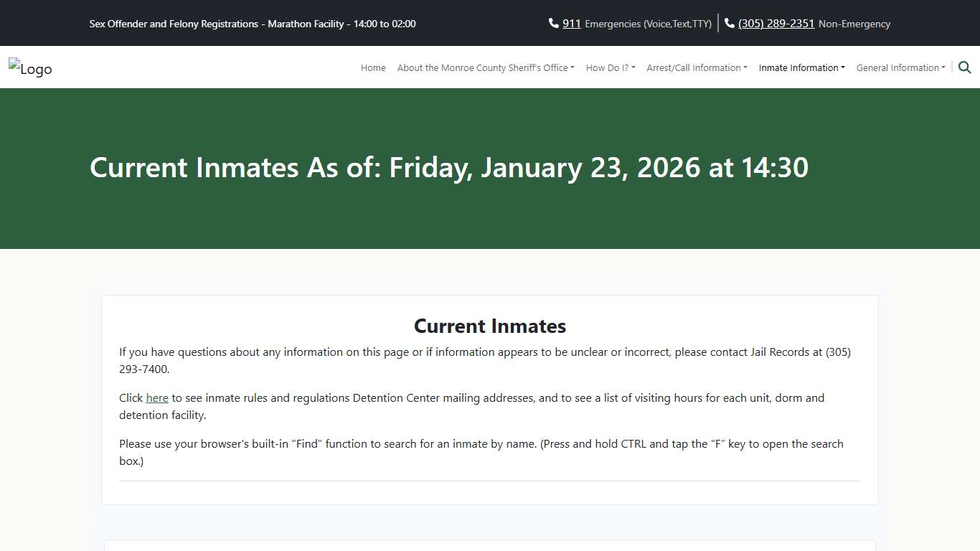Click the Emergencies (Voice,Text,TTY) label
The width and height of the screenshot is (980, 551).
(648, 24)
